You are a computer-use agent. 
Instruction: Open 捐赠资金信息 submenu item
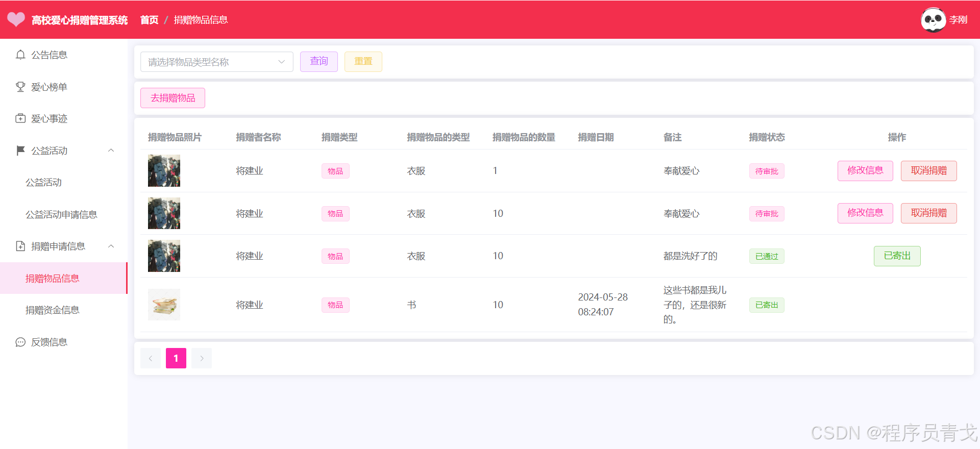(x=64, y=310)
